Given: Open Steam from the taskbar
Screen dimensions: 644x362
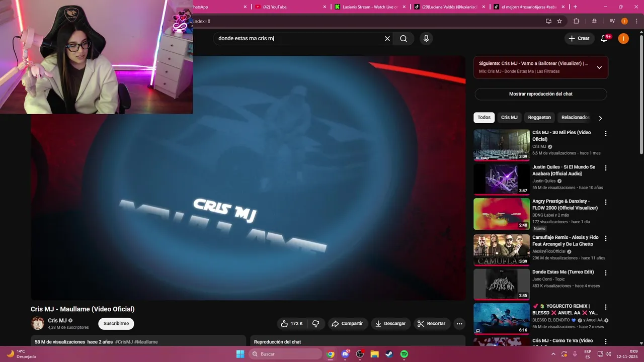Looking at the screenshot, I should (x=389, y=354).
